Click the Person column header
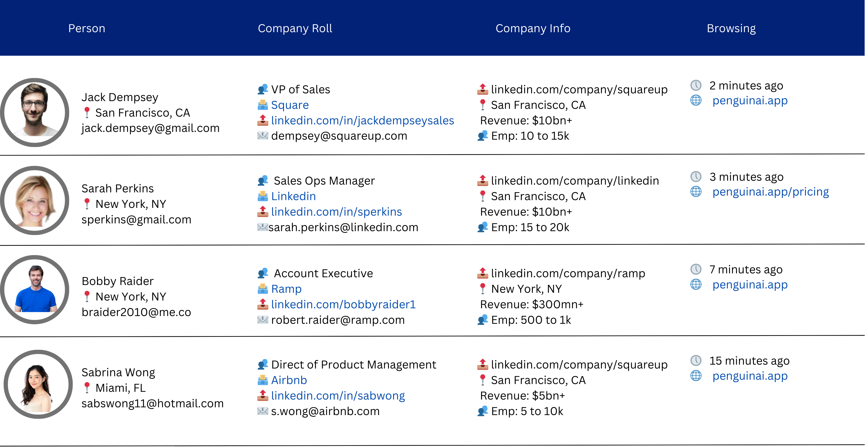This screenshot has width=868, height=447. 87,28
